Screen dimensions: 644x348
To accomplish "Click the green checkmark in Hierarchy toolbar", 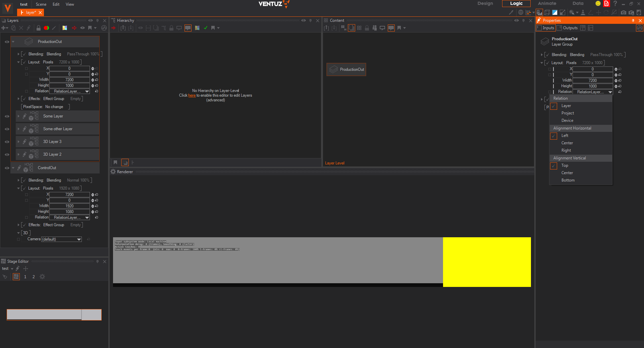I will pyautogui.click(x=206, y=28).
